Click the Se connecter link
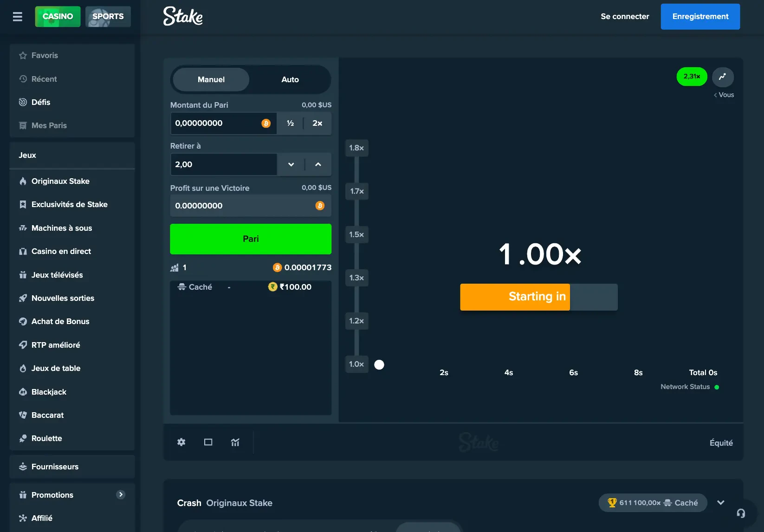The width and height of the screenshot is (764, 532). [625, 16]
